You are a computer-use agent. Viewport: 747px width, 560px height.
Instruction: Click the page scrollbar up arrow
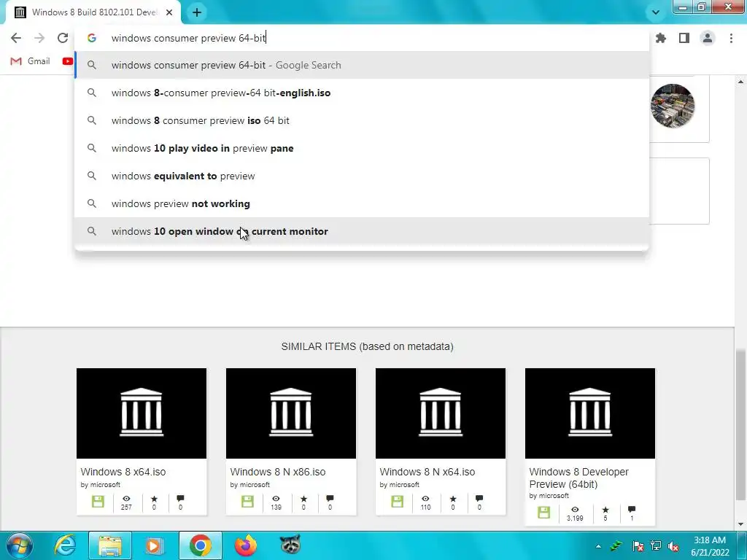coord(740,82)
